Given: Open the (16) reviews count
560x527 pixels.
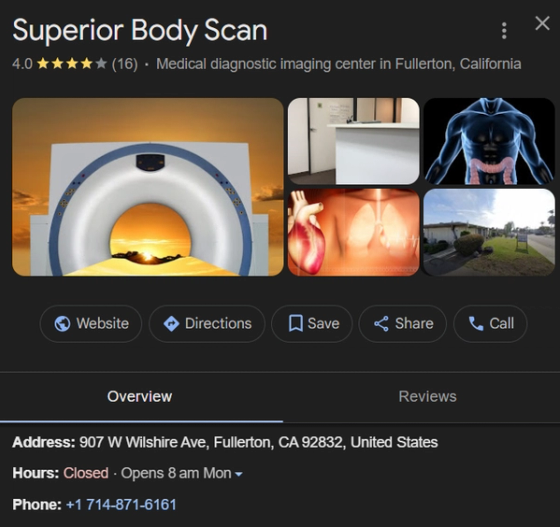Looking at the screenshot, I should click(125, 64).
